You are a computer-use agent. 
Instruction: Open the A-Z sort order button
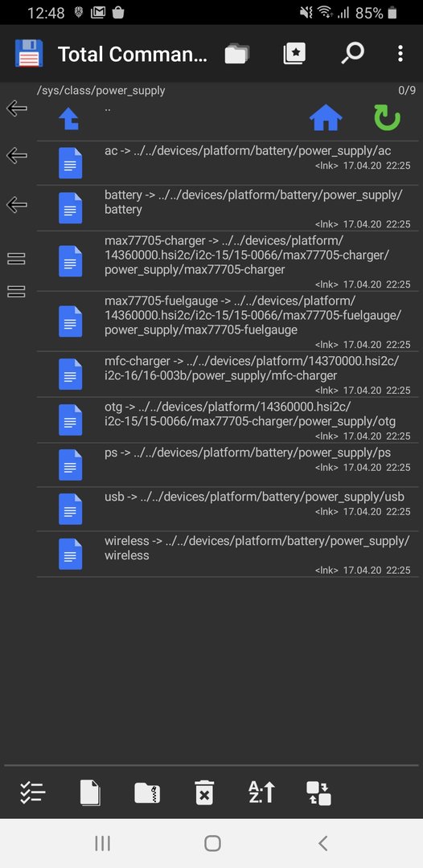pos(261,792)
